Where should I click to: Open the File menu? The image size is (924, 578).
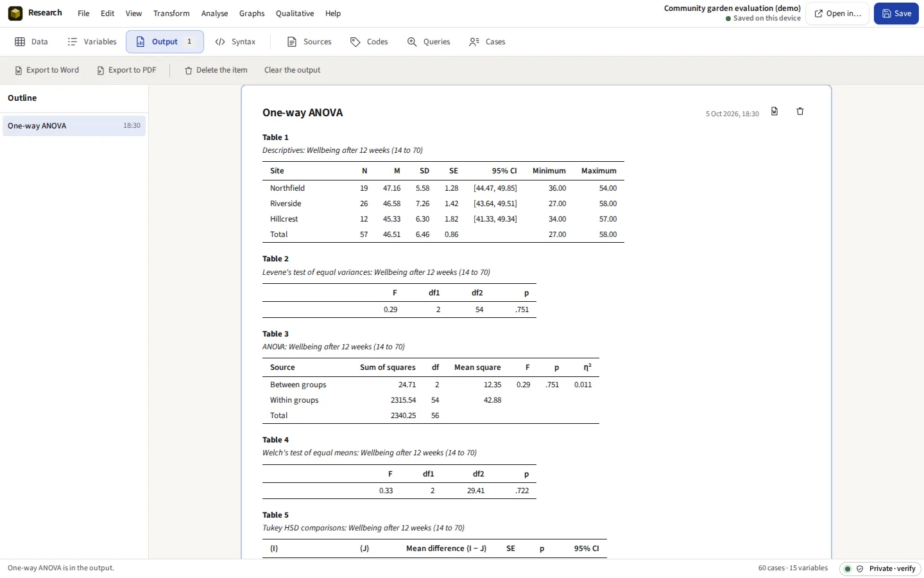83,13
